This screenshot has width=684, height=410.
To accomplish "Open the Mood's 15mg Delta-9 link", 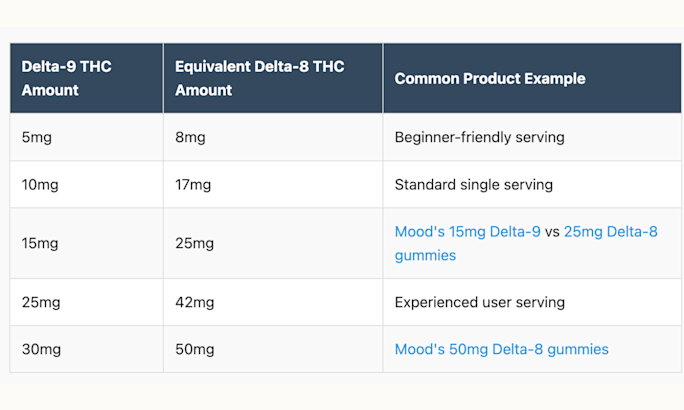I will tap(467, 231).
